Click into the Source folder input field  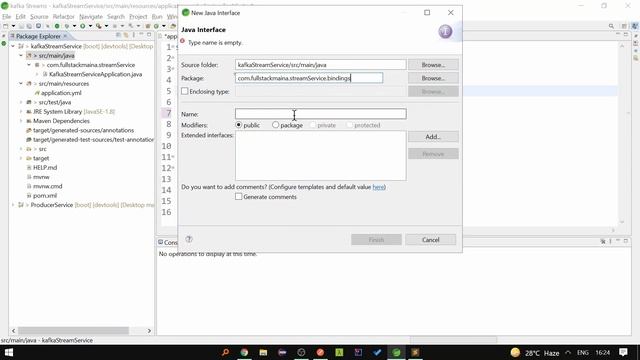point(321,65)
